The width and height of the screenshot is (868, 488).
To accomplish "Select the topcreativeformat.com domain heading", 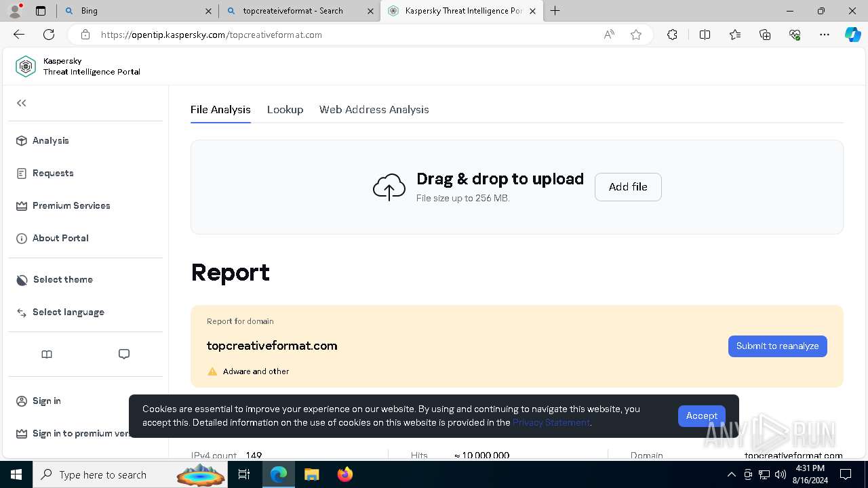I will (x=272, y=346).
